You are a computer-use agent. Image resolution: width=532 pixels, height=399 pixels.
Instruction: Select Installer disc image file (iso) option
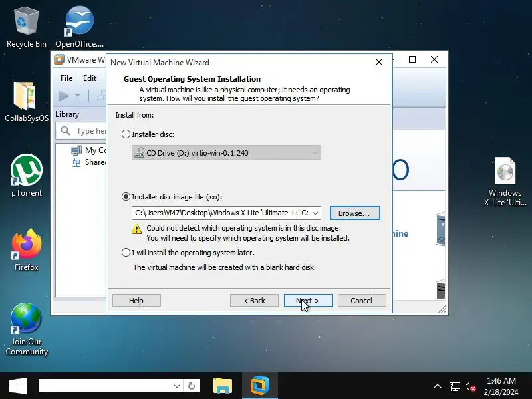[x=126, y=197]
